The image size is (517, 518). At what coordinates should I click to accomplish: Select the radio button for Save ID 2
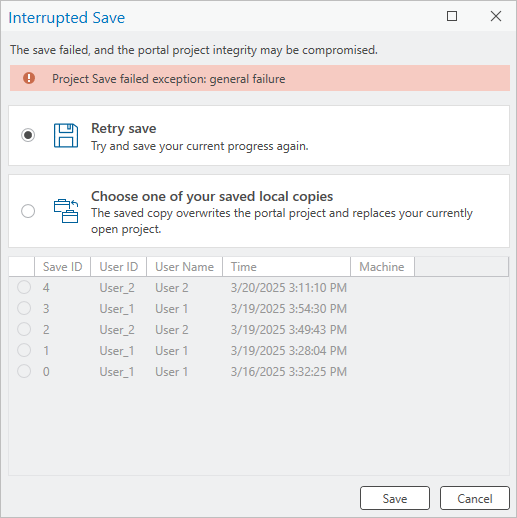pyautogui.click(x=24, y=329)
